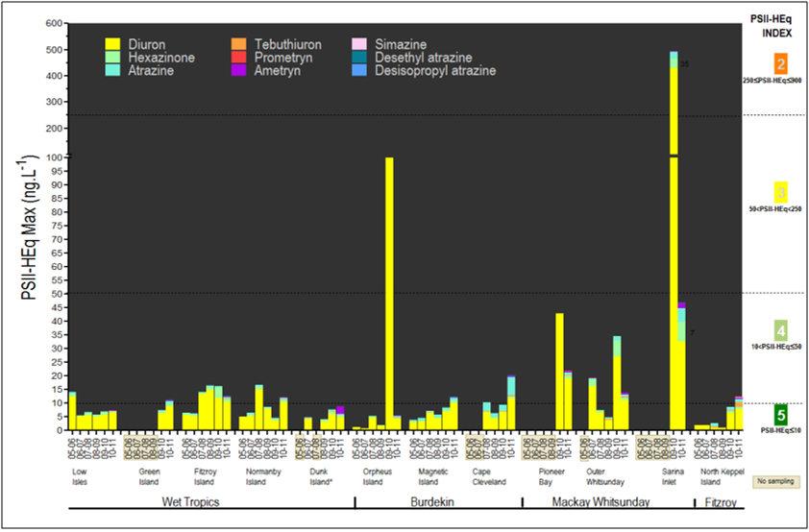Click the 'Dunk Island*' site label
809x532 pixels.
(x=323, y=477)
